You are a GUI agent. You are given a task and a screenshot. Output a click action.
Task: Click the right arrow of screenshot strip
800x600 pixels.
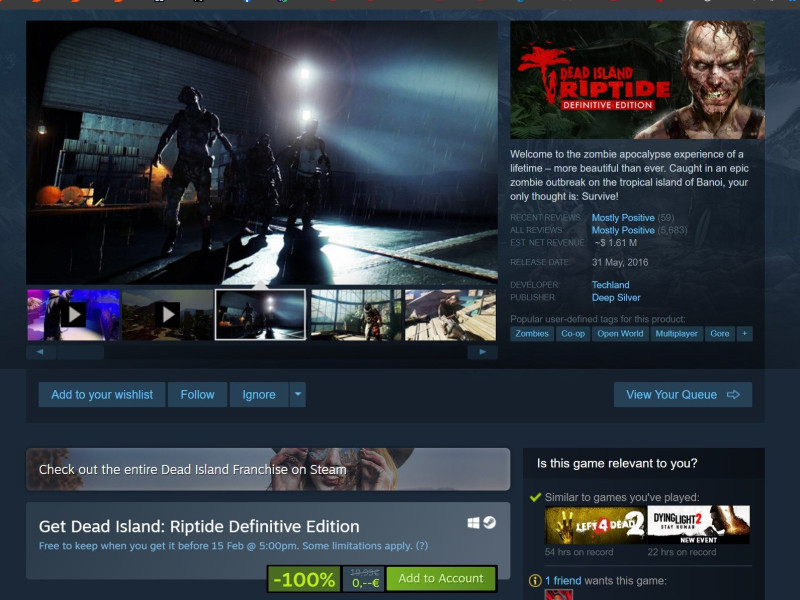[x=482, y=352]
